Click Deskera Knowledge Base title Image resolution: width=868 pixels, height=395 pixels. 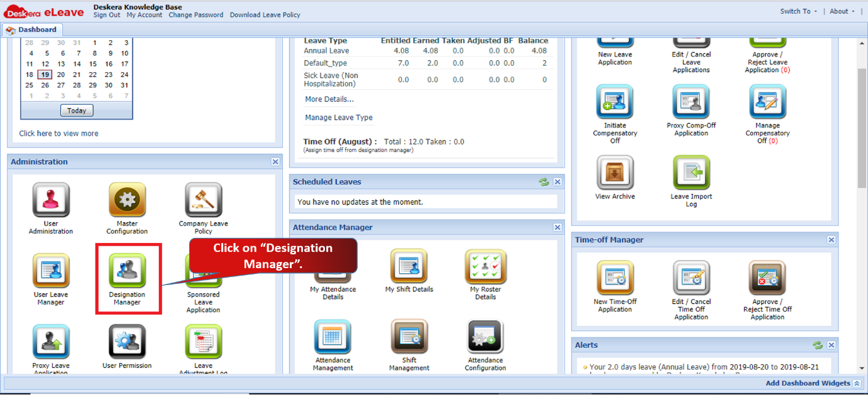138,7
